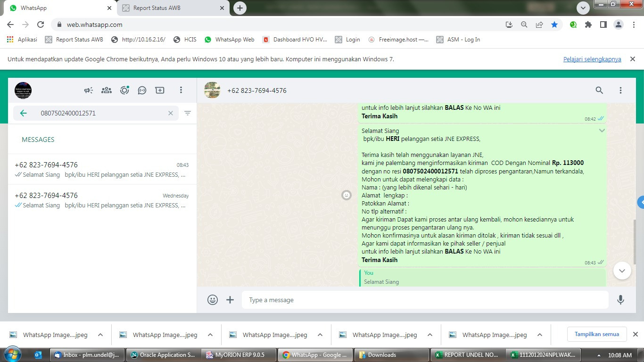Open MyORION ERP 9.0.5 taskbar item
644x362 pixels.
point(239,355)
